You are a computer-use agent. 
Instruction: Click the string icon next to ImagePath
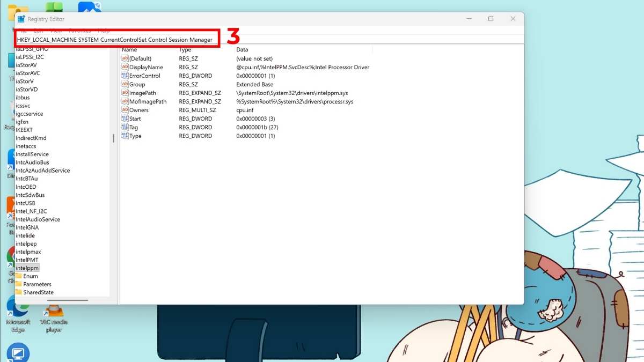click(x=125, y=93)
